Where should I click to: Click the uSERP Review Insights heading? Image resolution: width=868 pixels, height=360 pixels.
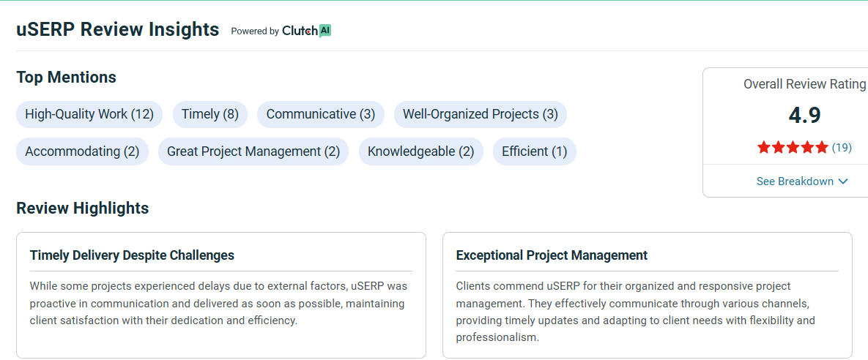(118, 29)
